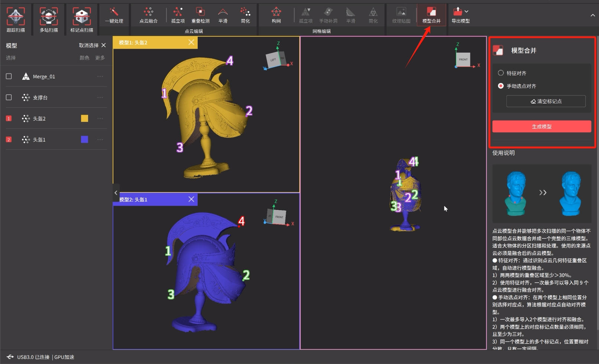Viewport: 599px width, 364px height.
Task: Open the 导出模型 dropdown arrow
Action: (467, 12)
